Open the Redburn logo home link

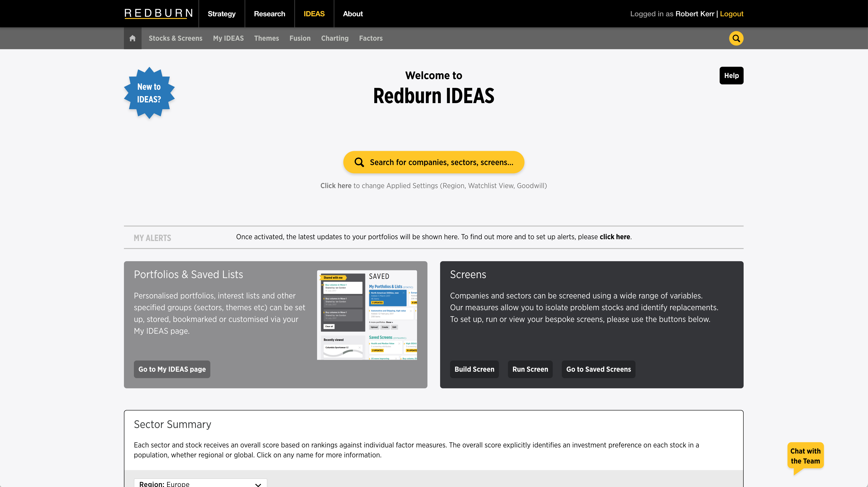click(159, 14)
